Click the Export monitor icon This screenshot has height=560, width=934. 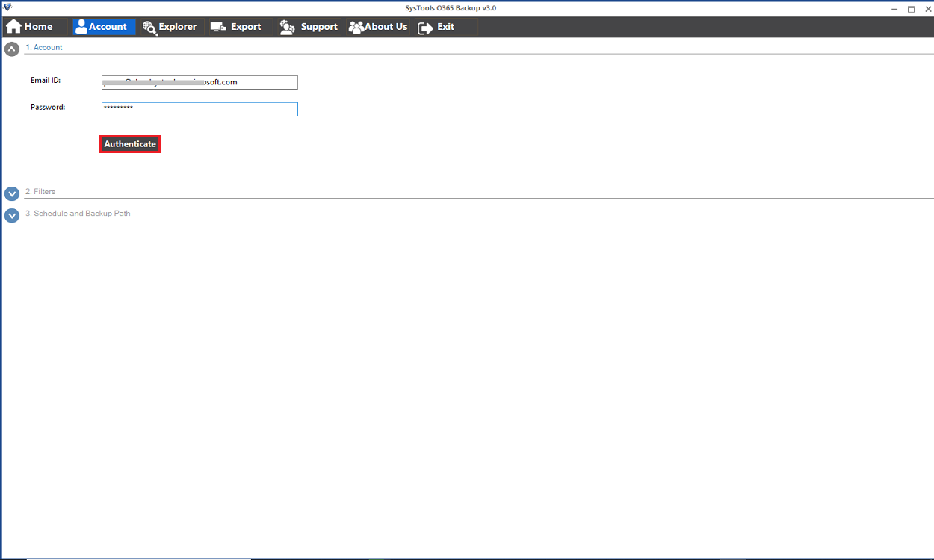218,27
